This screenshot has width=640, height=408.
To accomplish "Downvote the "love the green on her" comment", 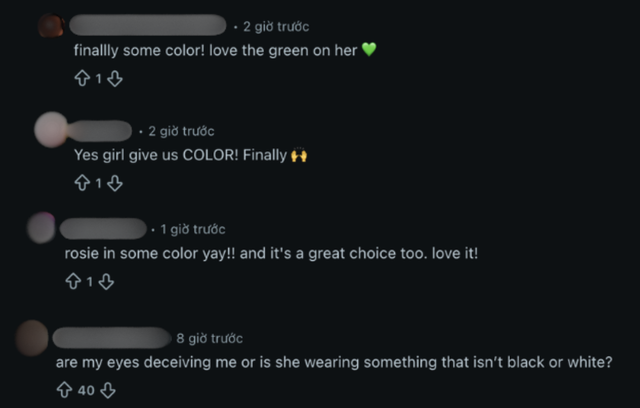I will tap(115, 78).
